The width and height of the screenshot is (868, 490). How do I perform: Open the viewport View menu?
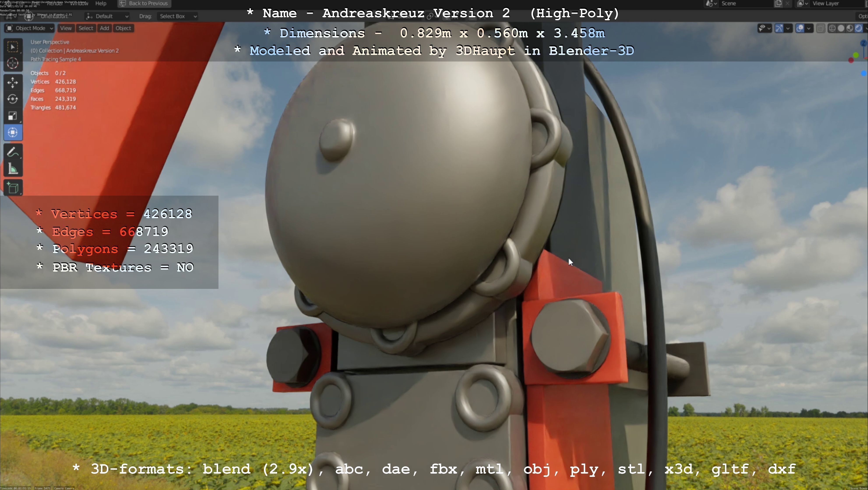coord(66,28)
